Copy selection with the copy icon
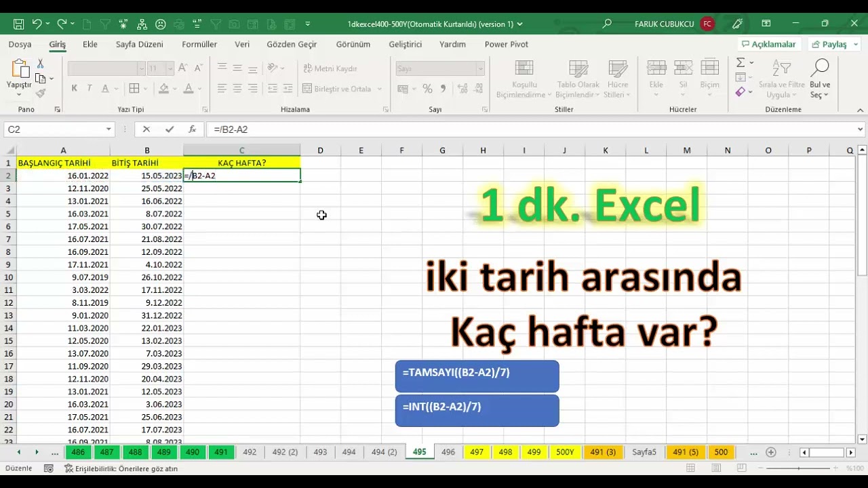868x488 pixels. [41, 78]
